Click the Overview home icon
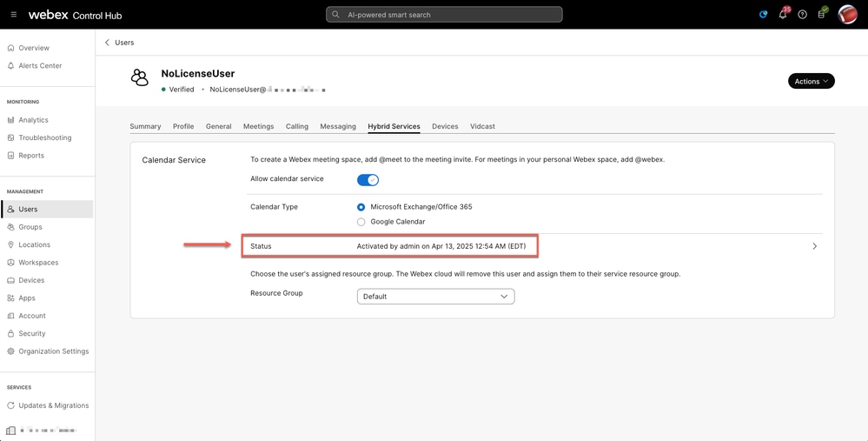868x441 pixels. coord(11,48)
